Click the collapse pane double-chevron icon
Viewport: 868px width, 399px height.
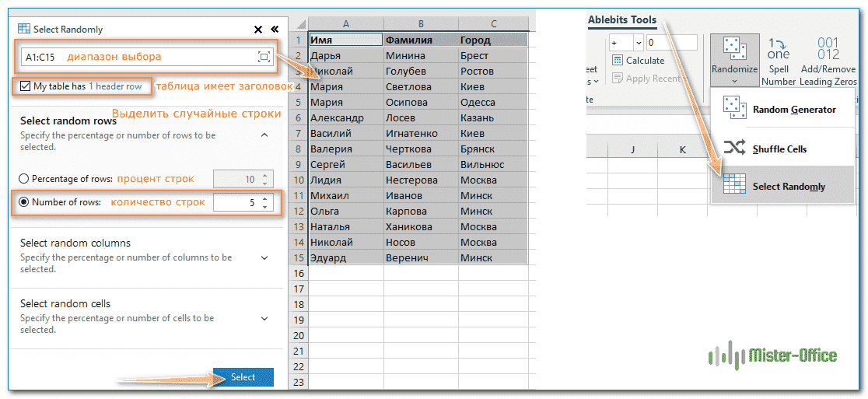click(x=275, y=30)
